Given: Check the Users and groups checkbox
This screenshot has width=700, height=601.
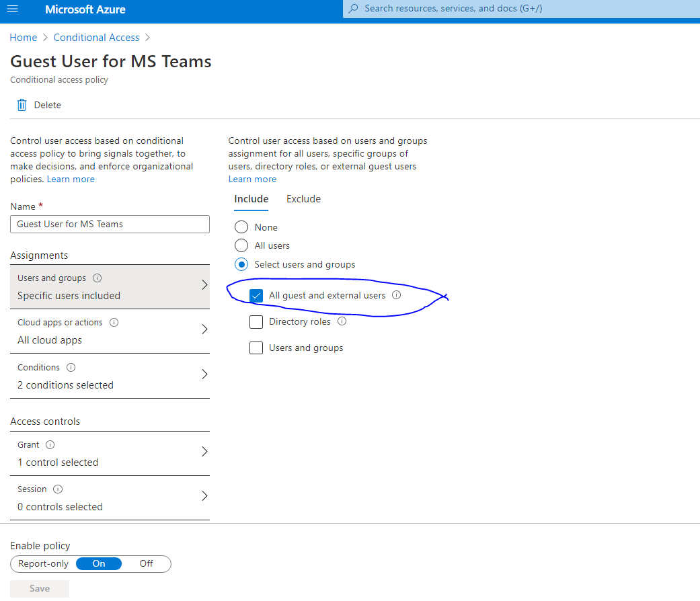Looking at the screenshot, I should click(256, 348).
